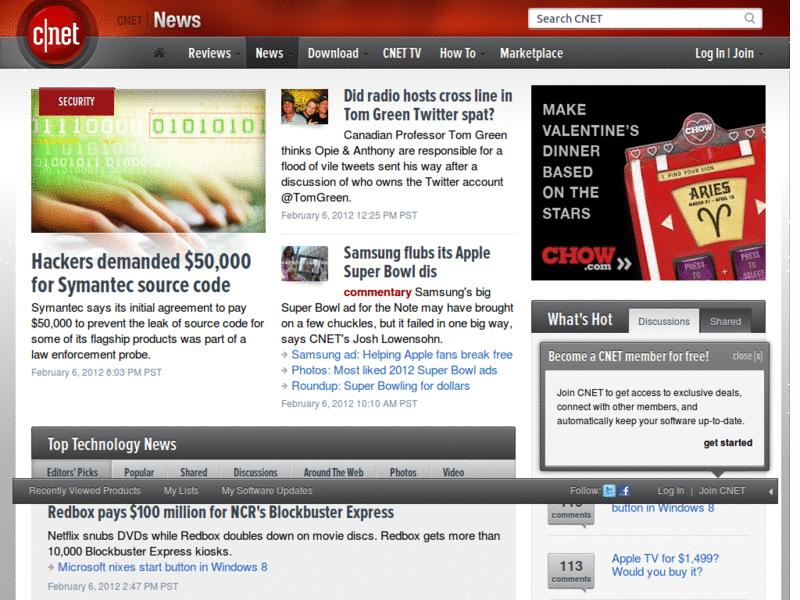Click Log In | Join in navbar
This screenshot has height=600, width=800.
tap(724, 53)
